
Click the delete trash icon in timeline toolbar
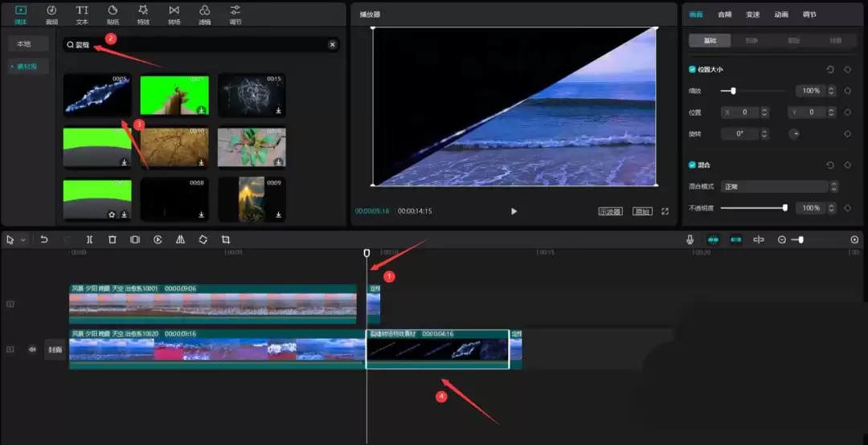coord(113,239)
